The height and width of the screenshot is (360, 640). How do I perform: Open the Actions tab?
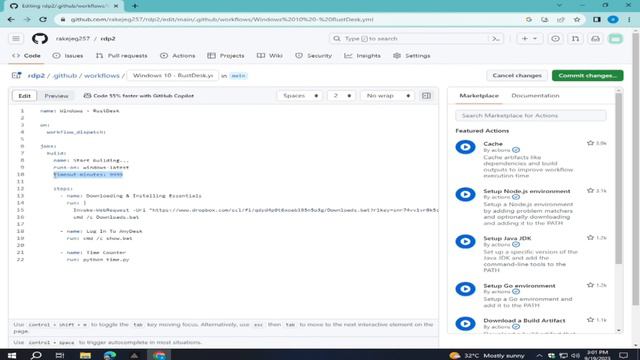(x=178, y=56)
